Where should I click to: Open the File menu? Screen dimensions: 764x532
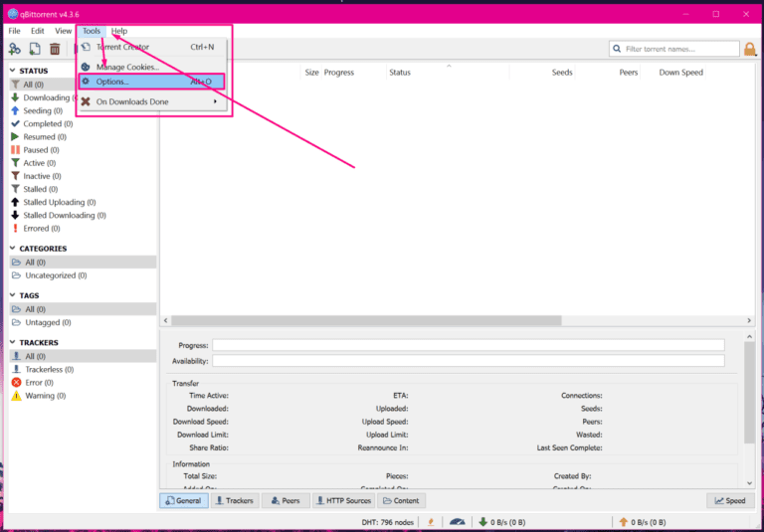click(x=15, y=31)
